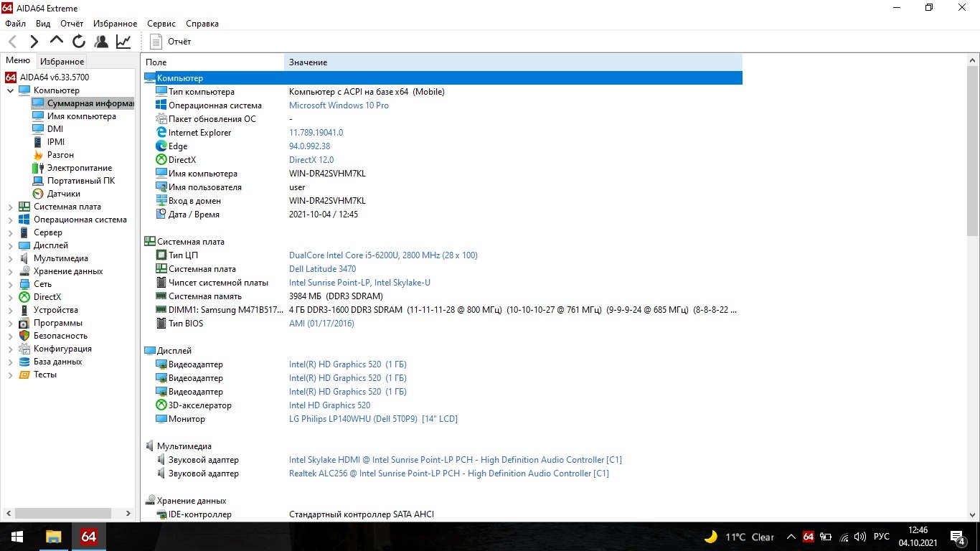
Task: Expand the Хранение данных tree node
Action: [11, 272]
